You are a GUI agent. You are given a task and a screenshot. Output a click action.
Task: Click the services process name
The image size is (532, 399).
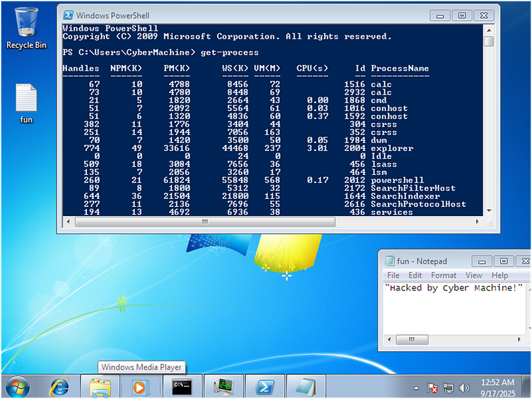pyautogui.click(x=392, y=212)
